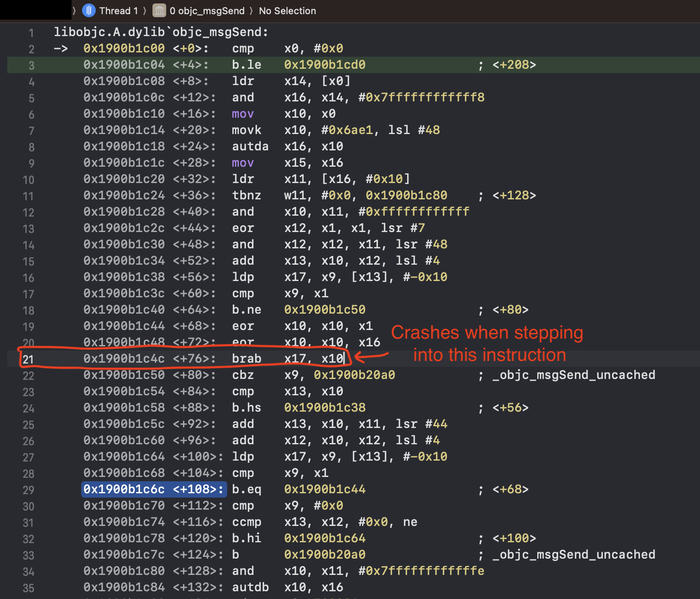
Task: Open the "0 objc_msgSend" breadcrumb item
Action: coord(207,11)
